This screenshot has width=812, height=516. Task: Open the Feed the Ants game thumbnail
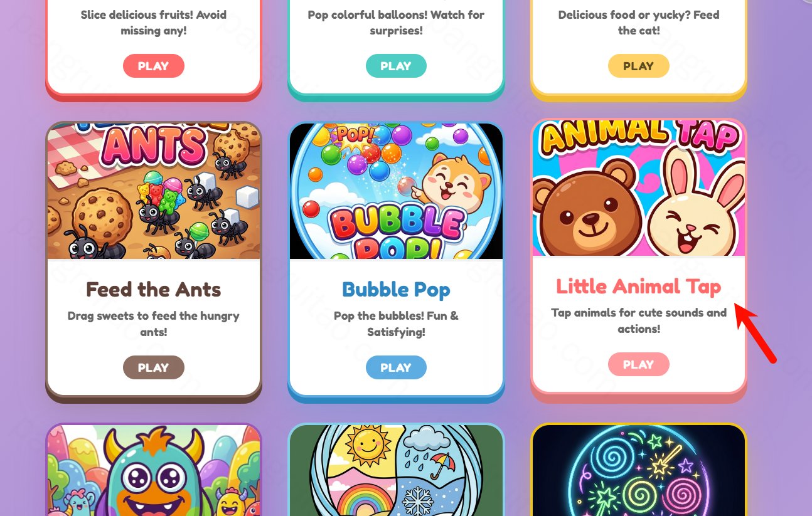[154, 191]
